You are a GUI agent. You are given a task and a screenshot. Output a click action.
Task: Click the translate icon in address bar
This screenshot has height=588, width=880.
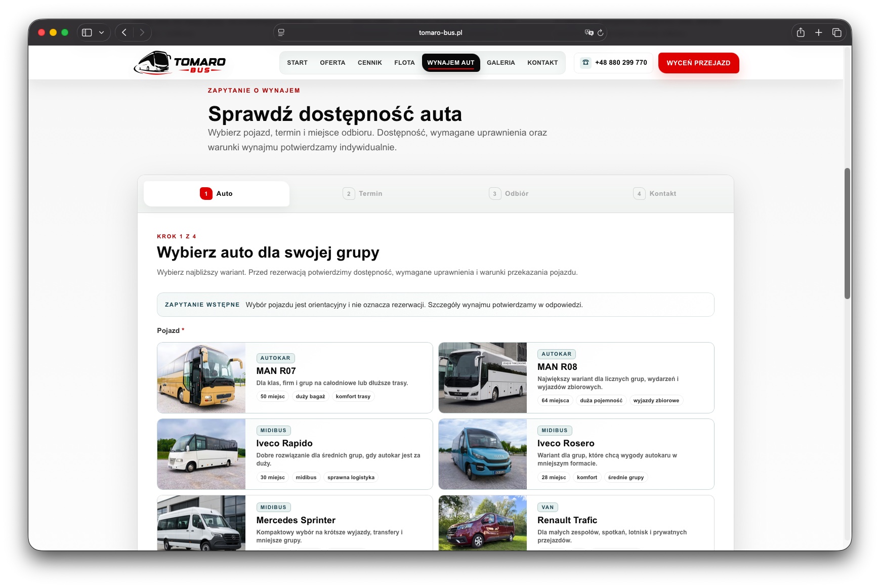point(589,32)
